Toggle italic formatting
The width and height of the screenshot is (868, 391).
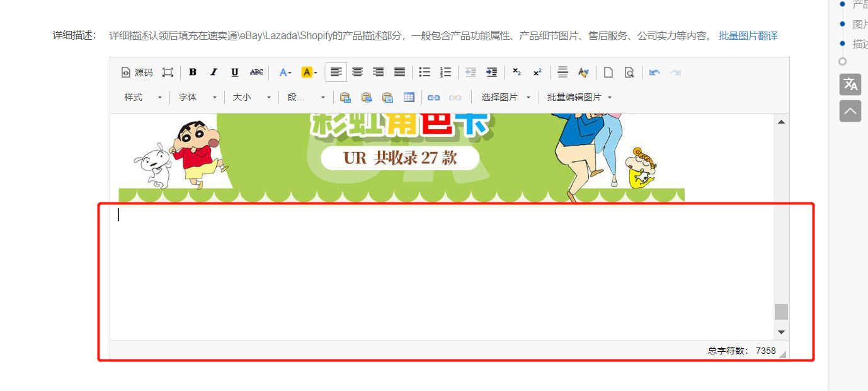[214, 73]
